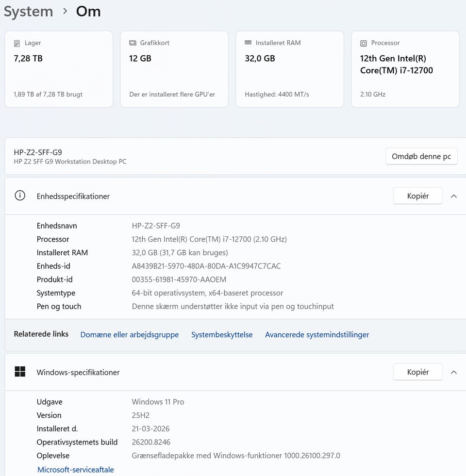The height and width of the screenshot is (476, 466).
Task: Open the Systembeskyttelse link
Action: pos(222,335)
